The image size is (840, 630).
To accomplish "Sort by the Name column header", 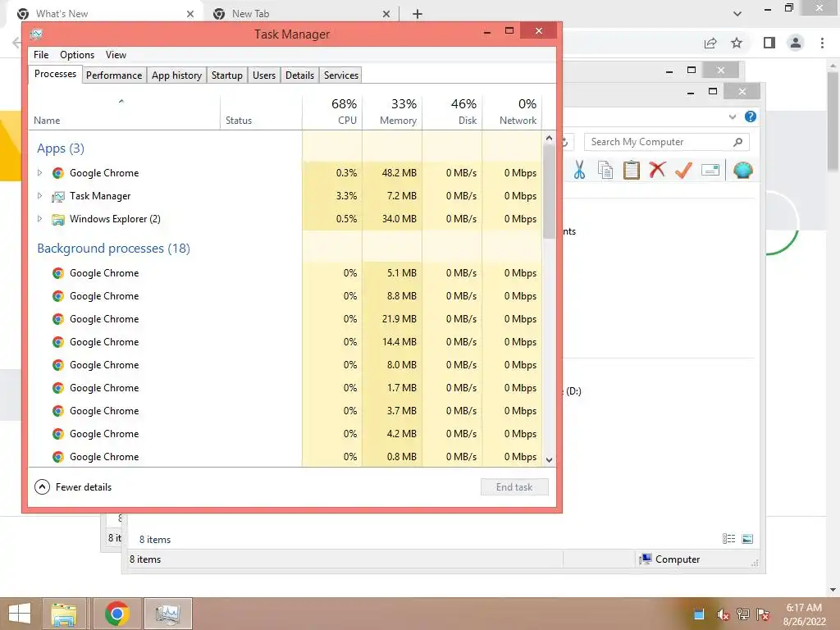I will 124,112.
